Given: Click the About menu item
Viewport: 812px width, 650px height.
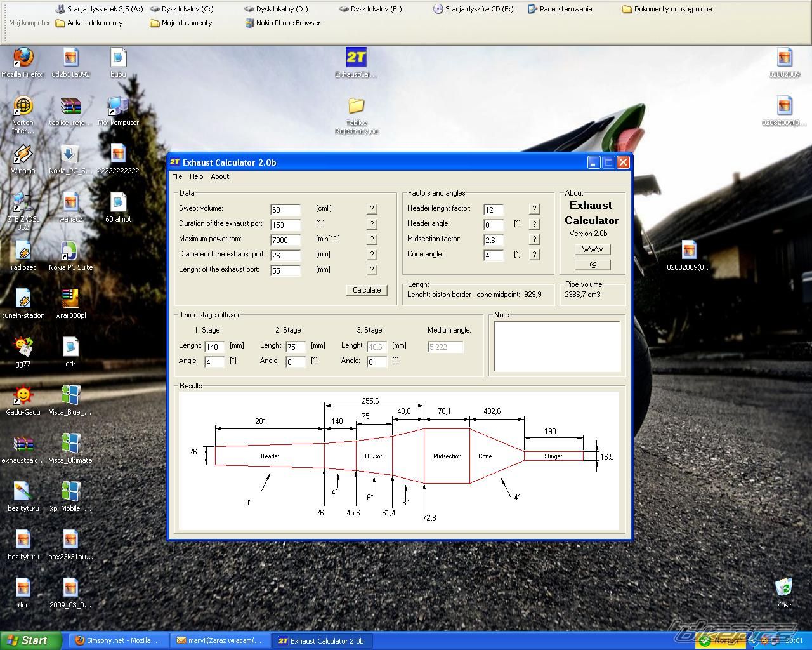Looking at the screenshot, I should point(220,176).
